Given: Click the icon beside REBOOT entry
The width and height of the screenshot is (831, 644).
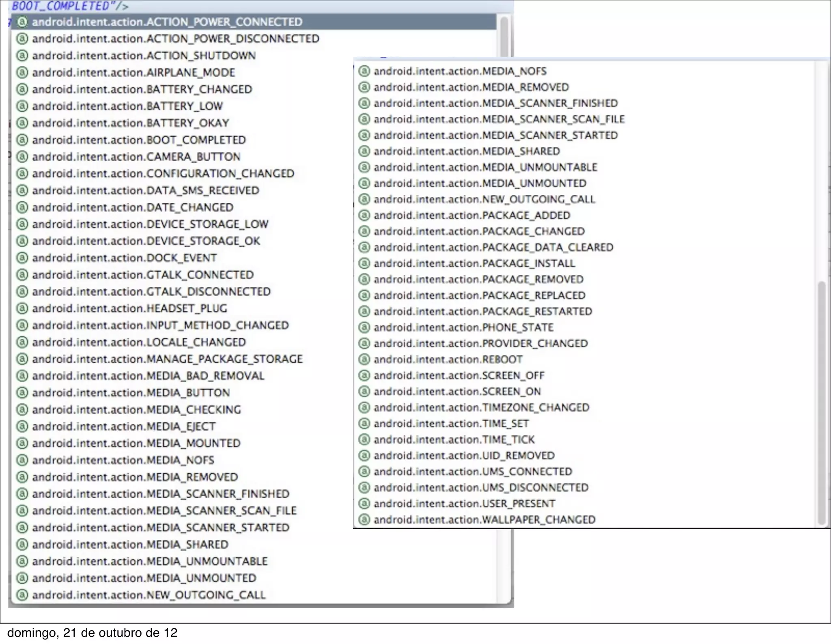Looking at the screenshot, I should click(364, 360).
